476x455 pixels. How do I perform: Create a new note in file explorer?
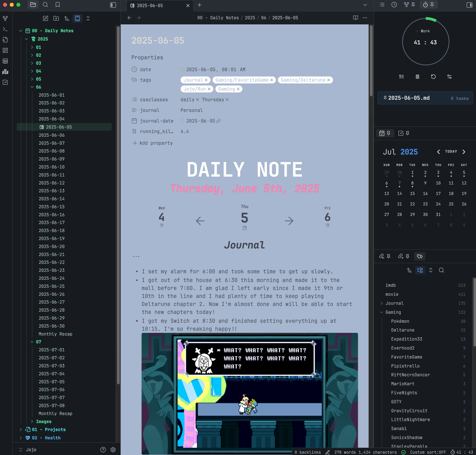coord(46,18)
